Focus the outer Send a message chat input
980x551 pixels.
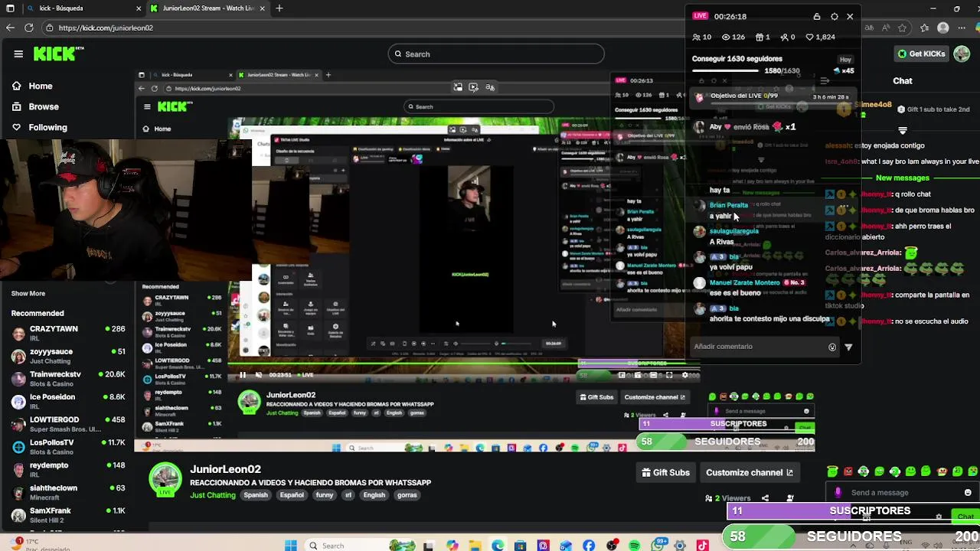903,493
